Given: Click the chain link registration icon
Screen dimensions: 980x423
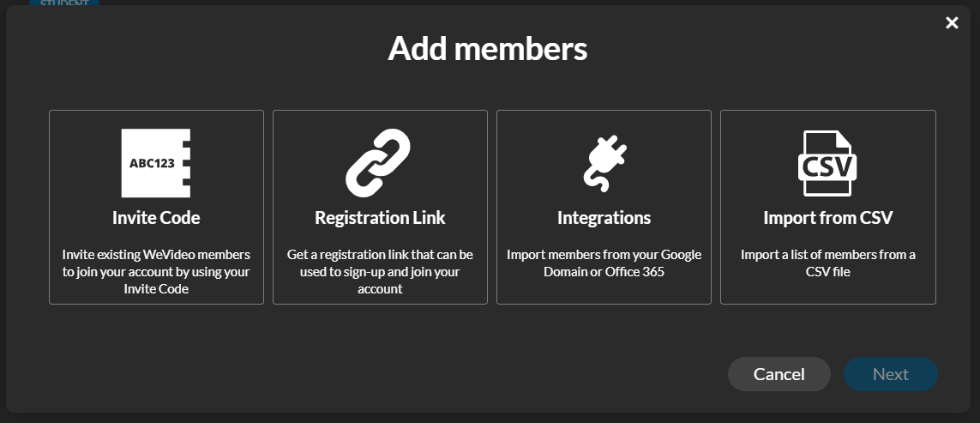Looking at the screenshot, I should tap(378, 163).
